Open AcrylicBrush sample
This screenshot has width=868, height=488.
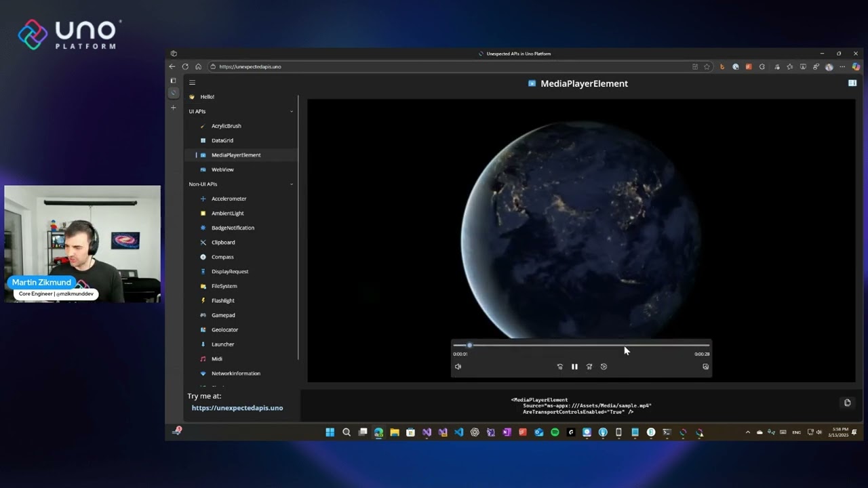point(242,126)
